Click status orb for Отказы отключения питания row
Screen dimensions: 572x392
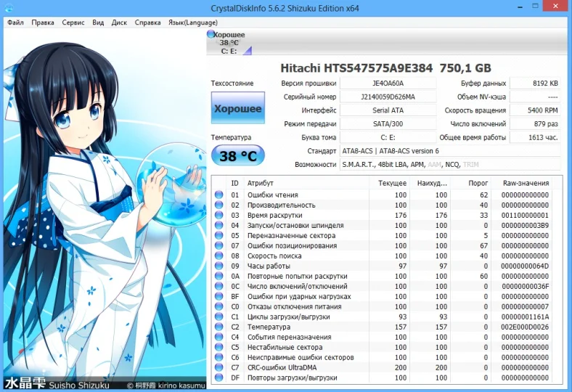(x=219, y=306)
